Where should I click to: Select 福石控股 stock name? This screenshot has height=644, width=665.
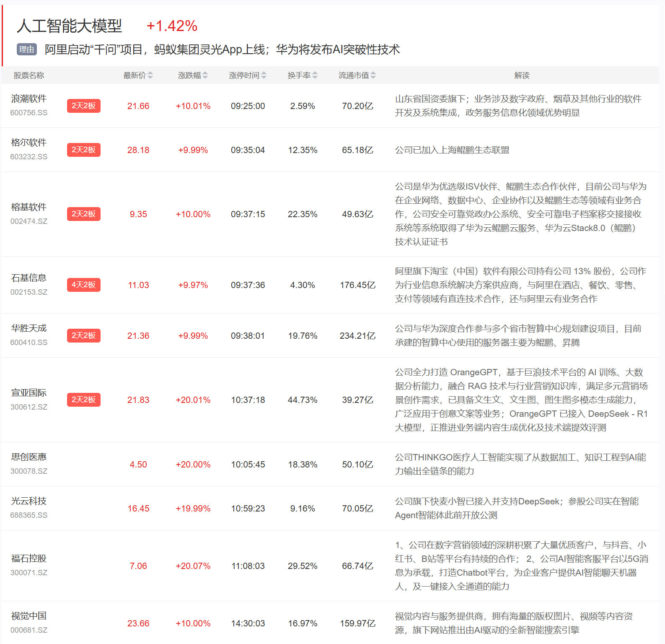tap(29, 559)
